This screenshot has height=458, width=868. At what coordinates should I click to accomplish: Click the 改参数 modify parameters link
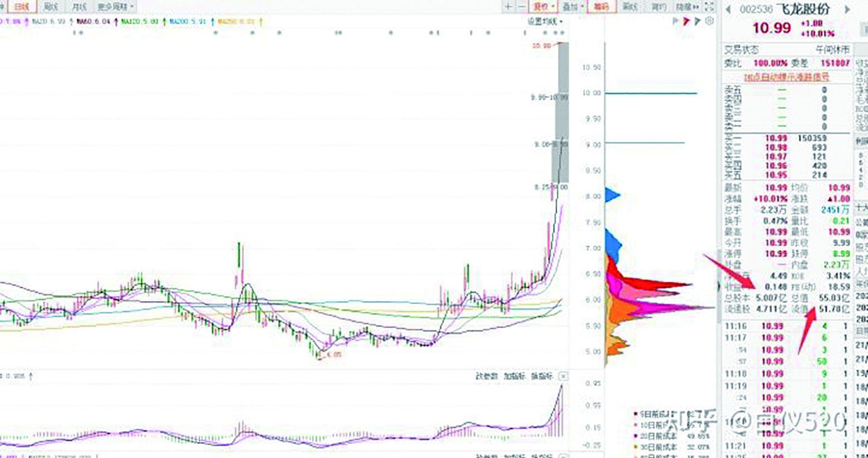486,376
